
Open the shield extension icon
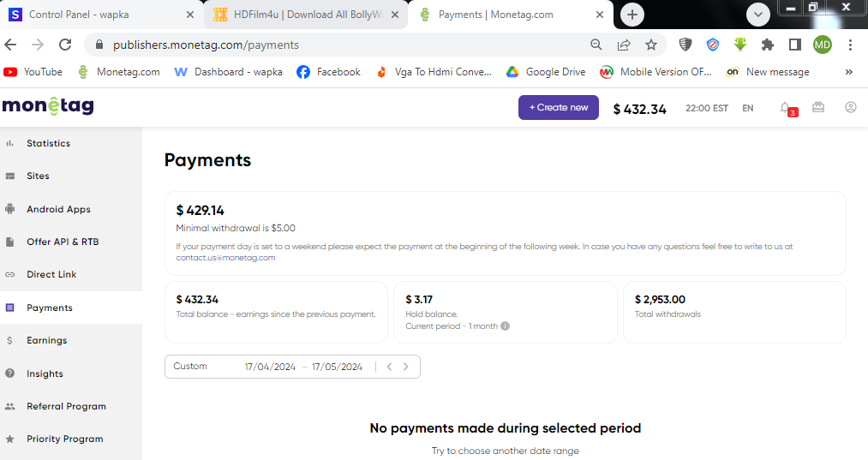[x=685, y=45]
